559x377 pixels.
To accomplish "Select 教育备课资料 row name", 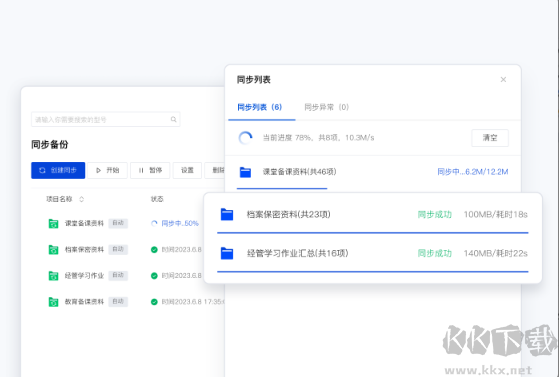I will [x=84, y=302].
